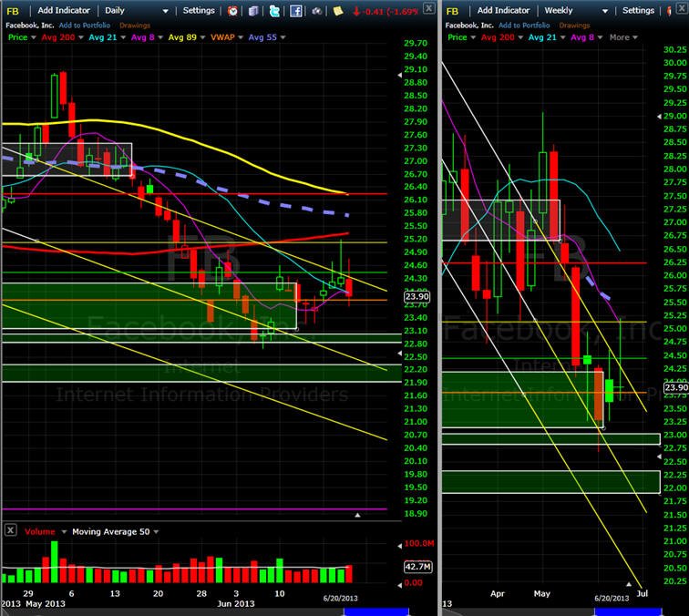Click the 6/20/2013 date label on Weekly chart
The width and height of the screenshot is (689, 616).
click(612, 599)
